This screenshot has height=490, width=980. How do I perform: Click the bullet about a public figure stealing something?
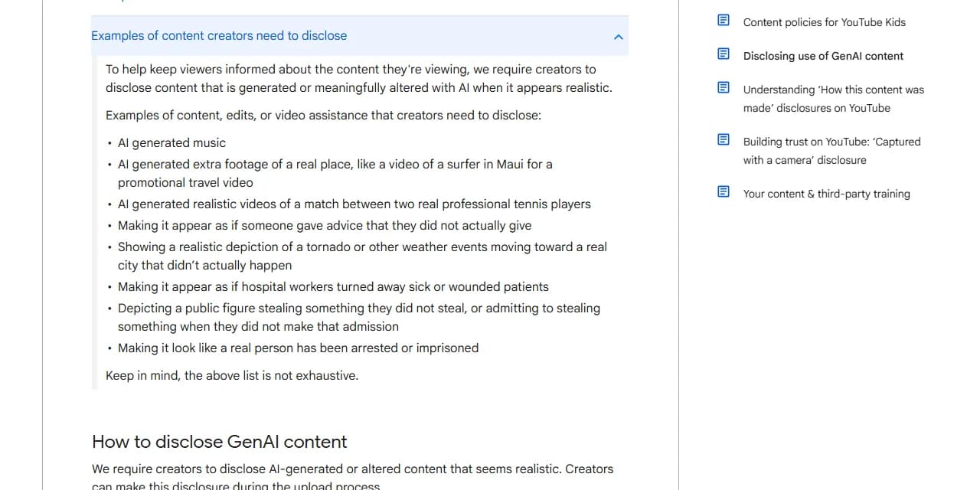(x=359, y=317)
